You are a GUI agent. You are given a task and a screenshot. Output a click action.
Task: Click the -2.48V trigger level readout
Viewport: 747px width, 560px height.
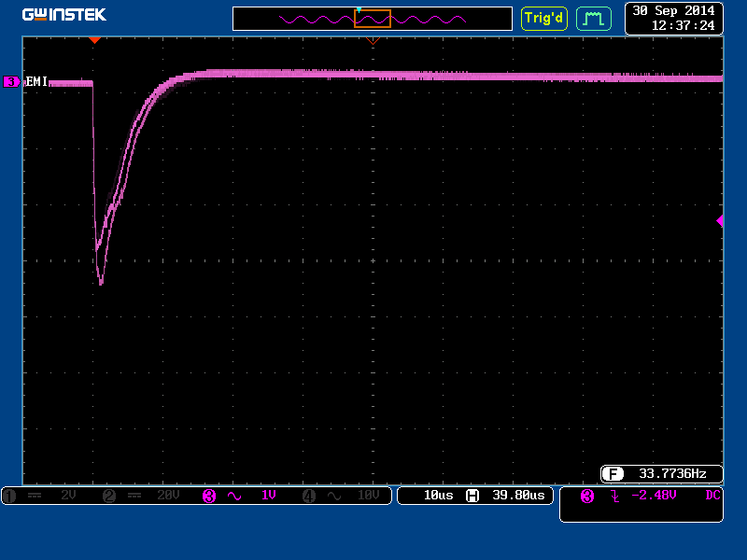tap(654, 496)
